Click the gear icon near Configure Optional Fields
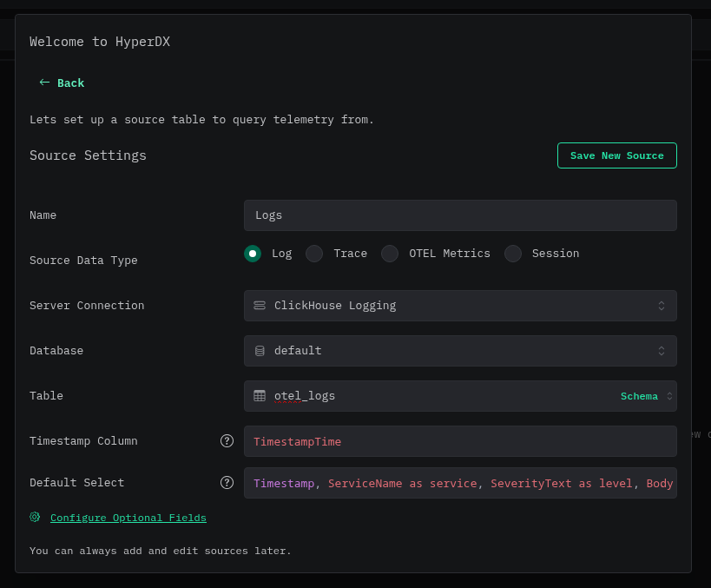 (x=35, y=518)
